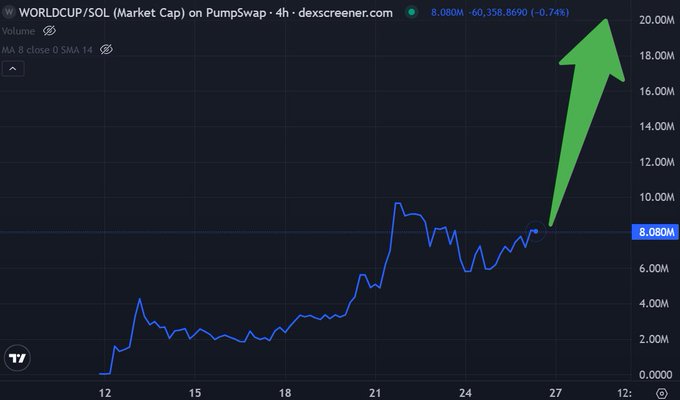The image size is (680, 400).
Task: Click the 18.00M price axis label
Action: click(x=657, y=56)
